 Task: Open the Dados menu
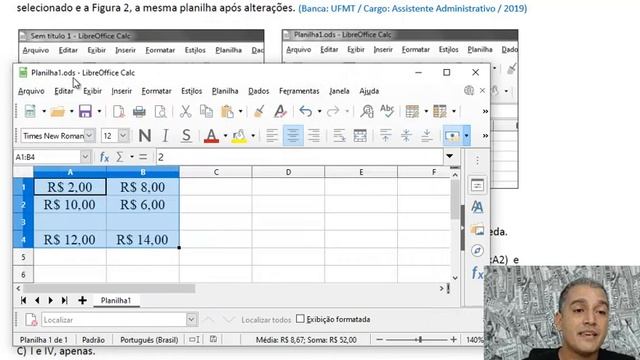258,91
